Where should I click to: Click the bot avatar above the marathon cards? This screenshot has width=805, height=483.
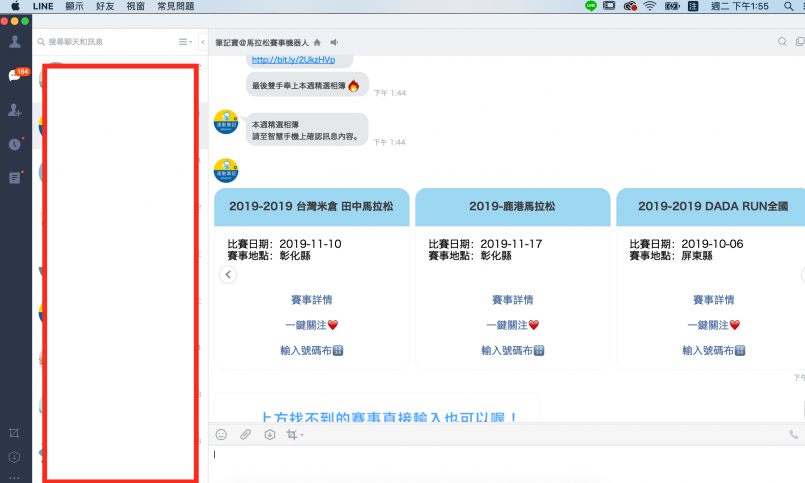pyautogui.click(x=226, y=170)
